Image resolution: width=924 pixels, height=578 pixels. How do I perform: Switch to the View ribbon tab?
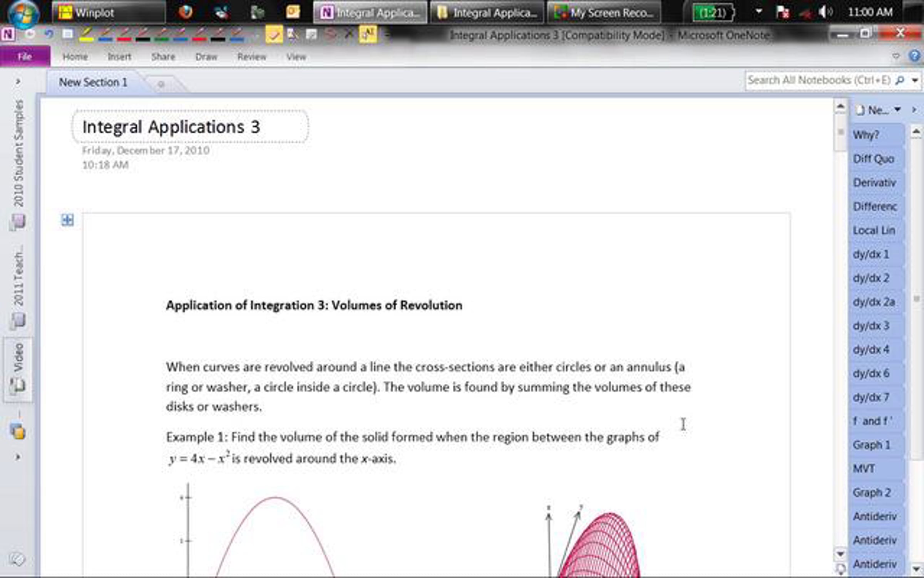[x=296, y=57]
